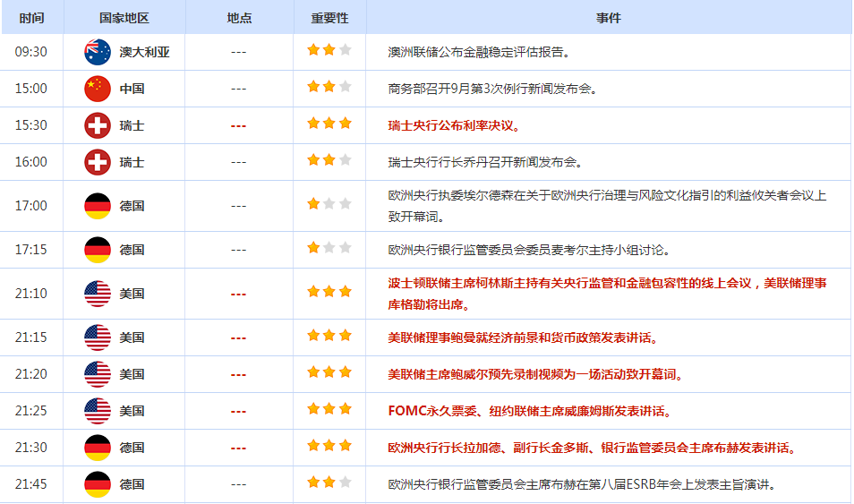854x504 pixels.
Task: Click 德国 label in the 21:45 row
Action: (132, 485)
